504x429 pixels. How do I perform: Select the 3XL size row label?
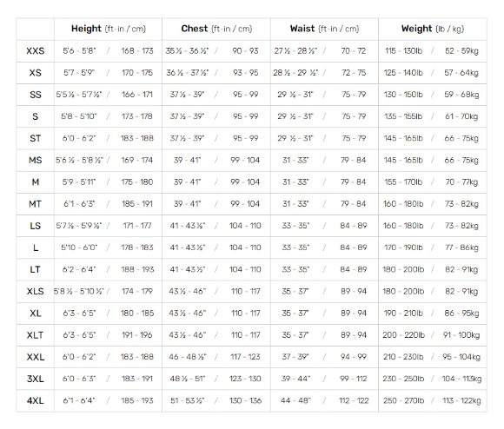(36, 379)
